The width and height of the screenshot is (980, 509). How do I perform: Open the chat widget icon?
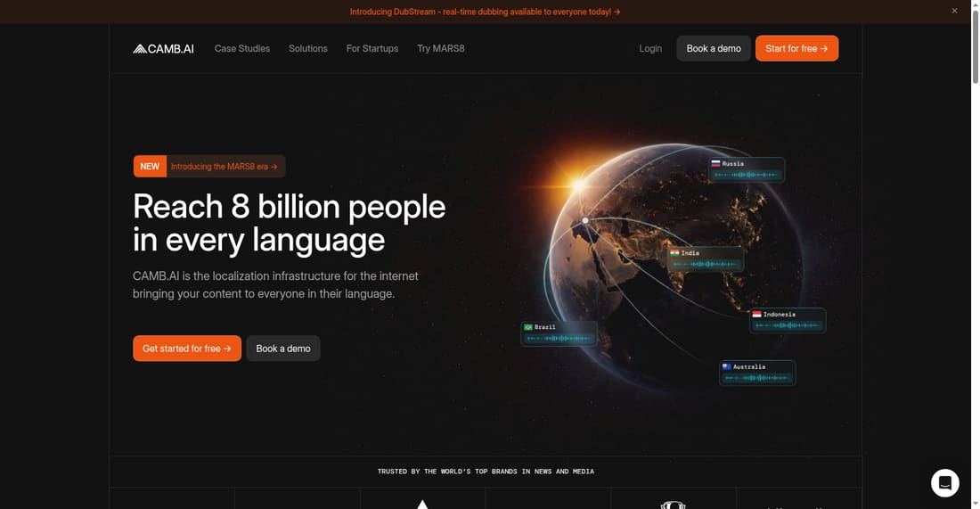coord(945,483)
